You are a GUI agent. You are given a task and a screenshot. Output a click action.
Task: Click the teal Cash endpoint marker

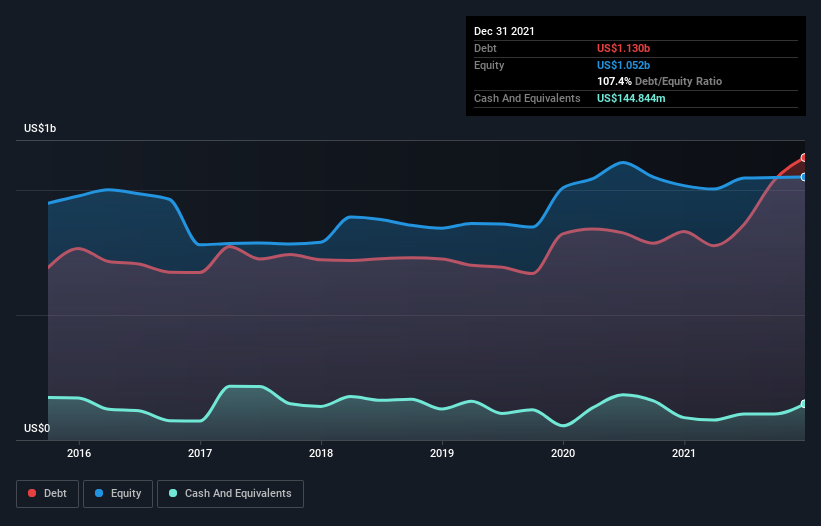(x=804, y=404)
